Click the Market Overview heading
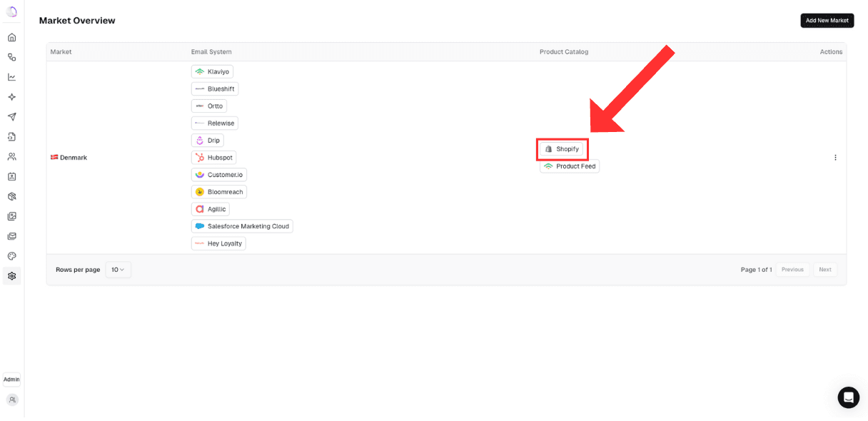This screenshot has width=868, height=421. (x=77, y=21)
